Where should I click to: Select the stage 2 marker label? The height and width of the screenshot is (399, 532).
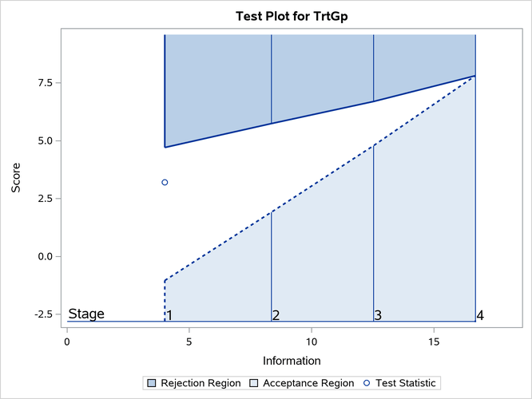276,315
